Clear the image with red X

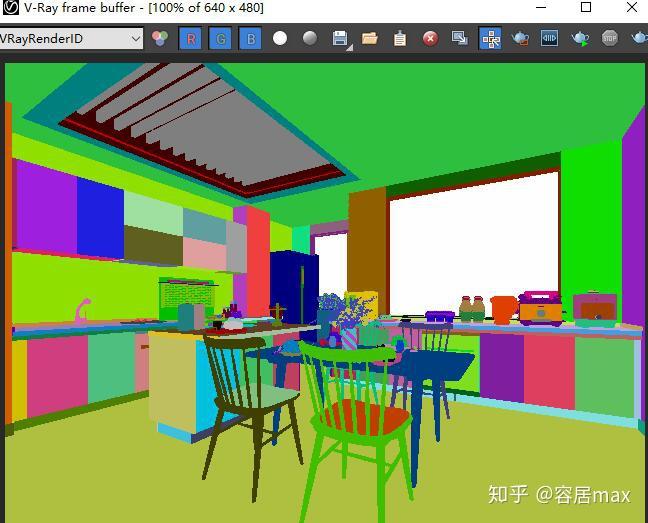(430, 39)
